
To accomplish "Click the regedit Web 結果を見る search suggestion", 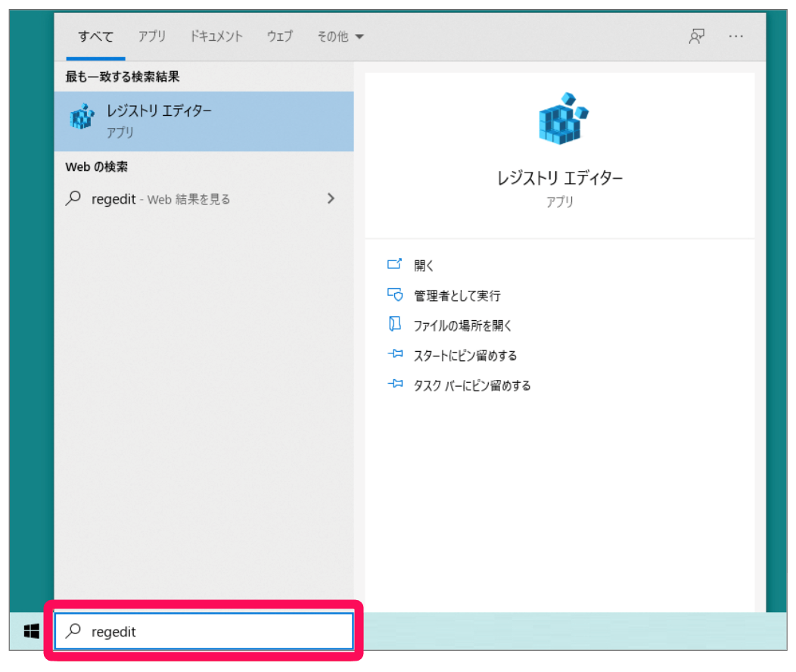I will (204, 199).
